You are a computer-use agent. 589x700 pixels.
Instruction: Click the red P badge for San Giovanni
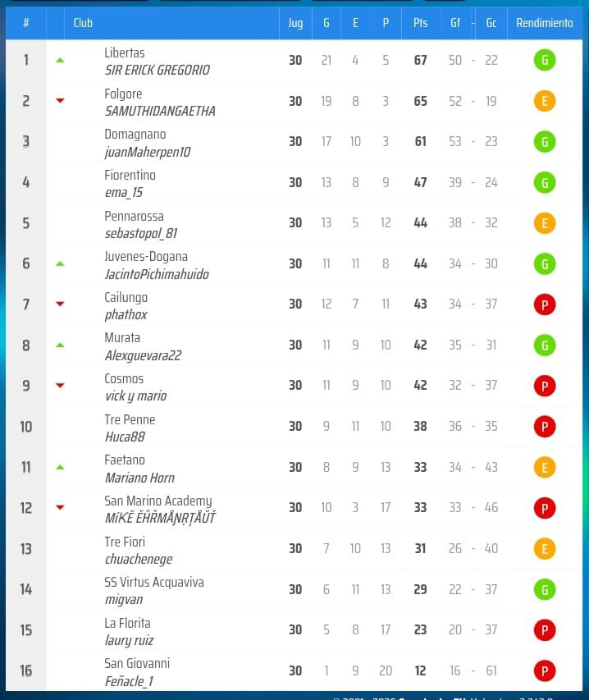(x=544, y=671)
